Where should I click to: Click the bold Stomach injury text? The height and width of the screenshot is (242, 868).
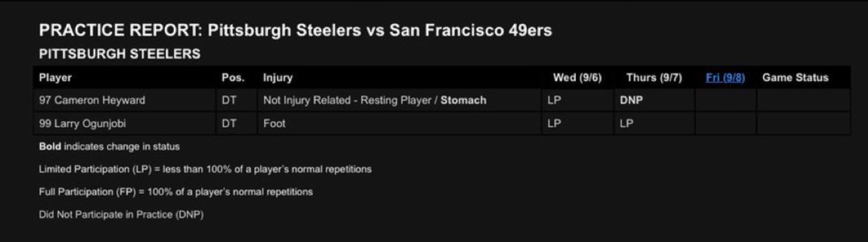[x=463, y=100]
